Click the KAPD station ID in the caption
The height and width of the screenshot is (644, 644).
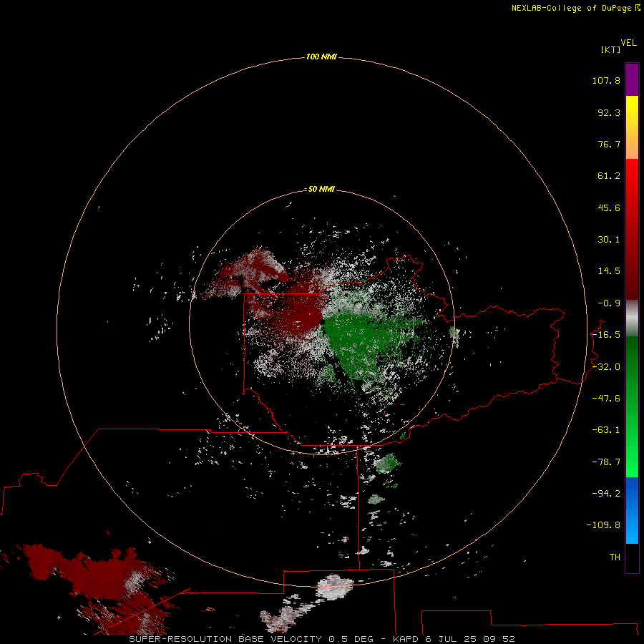click(406, 639)
